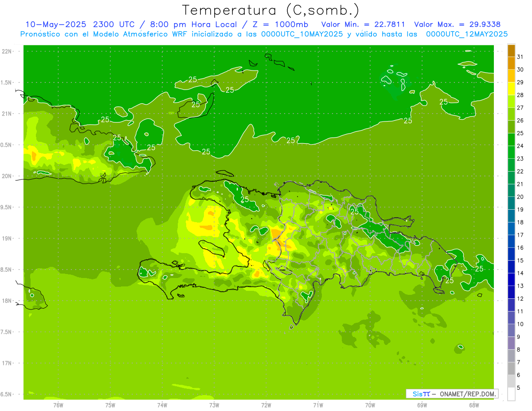Click the legend value label "8"
The width and height of the screenshot is (532, 411).
[x=519, y=349]
